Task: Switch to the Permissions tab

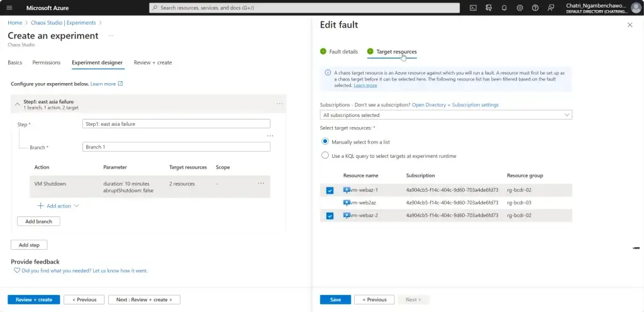Action: [47, 63]
